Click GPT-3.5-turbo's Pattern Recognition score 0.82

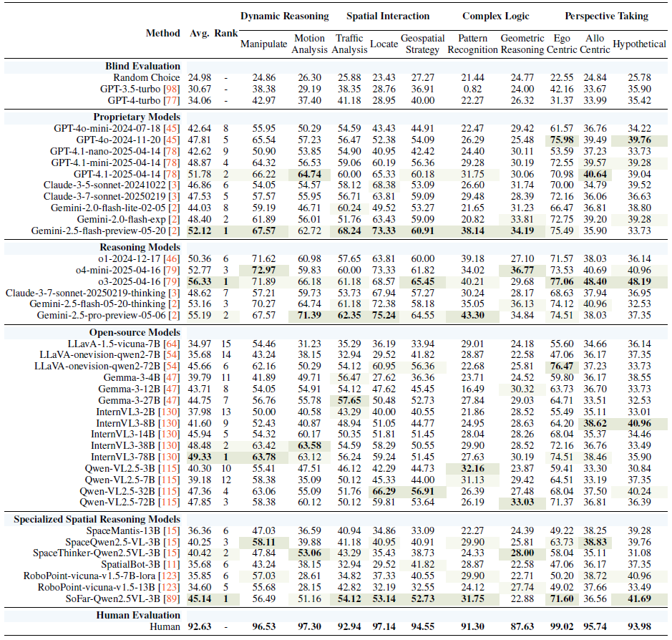tap(473, 89)
